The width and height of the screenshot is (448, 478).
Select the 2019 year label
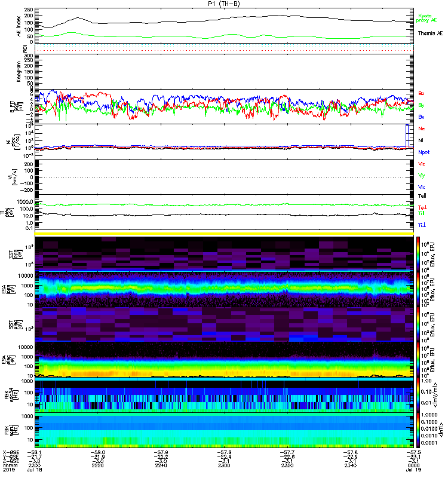click(9, 470)
